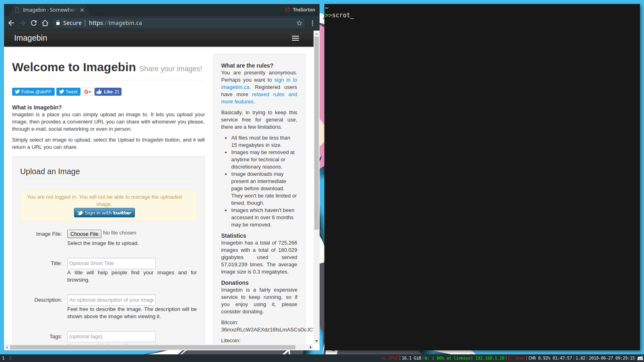Click the 'Upload an Image' heading

(50, 171)
